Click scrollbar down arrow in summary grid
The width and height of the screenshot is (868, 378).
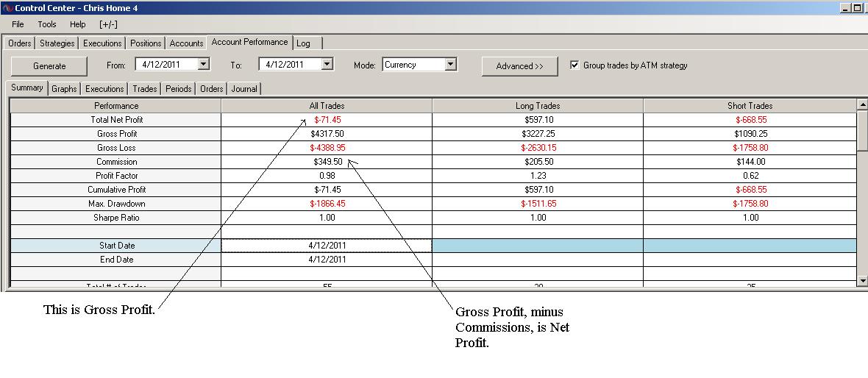(x=862, y=281)
